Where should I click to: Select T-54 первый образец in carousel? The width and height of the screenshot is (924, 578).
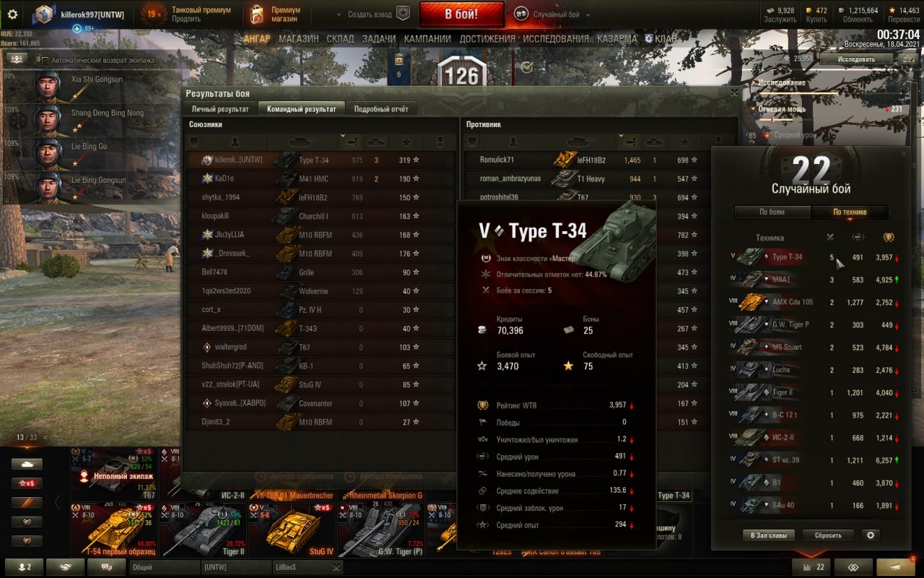coord(113,530)
